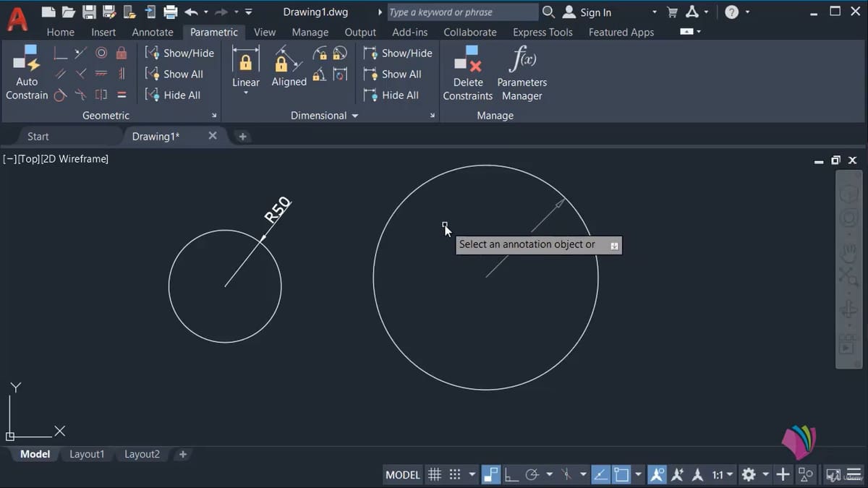Select the Radius dimensional constraint icon

(320, 53)
